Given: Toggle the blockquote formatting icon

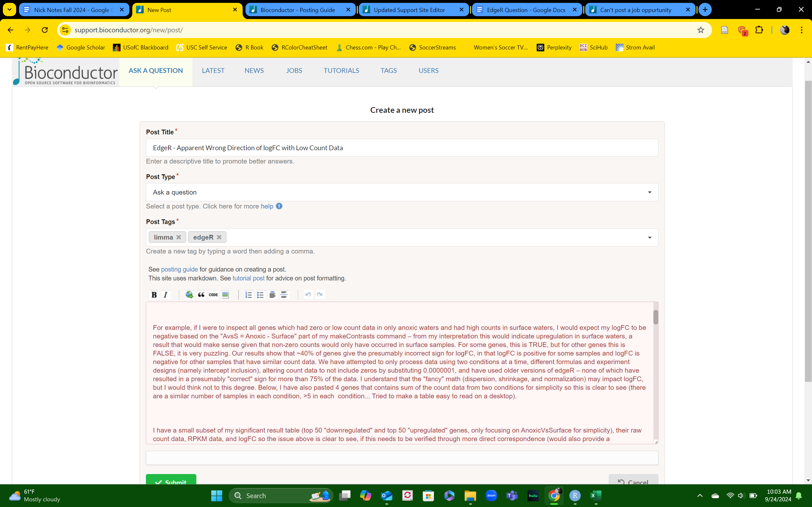Looking at the screenshot, I should [202, 294].
